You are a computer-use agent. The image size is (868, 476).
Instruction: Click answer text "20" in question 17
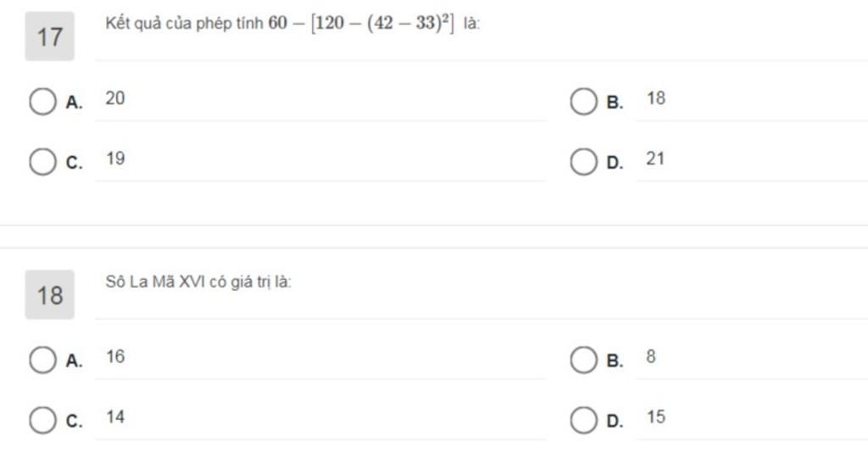(115, 98)
